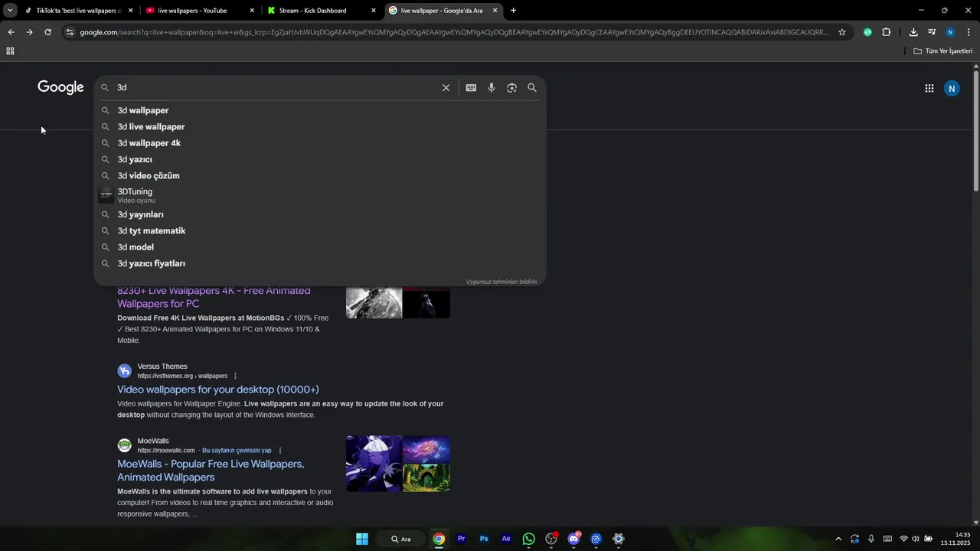Bookmark this page with the star
This screenshot has height=551, width=980.
coord(842,32)
